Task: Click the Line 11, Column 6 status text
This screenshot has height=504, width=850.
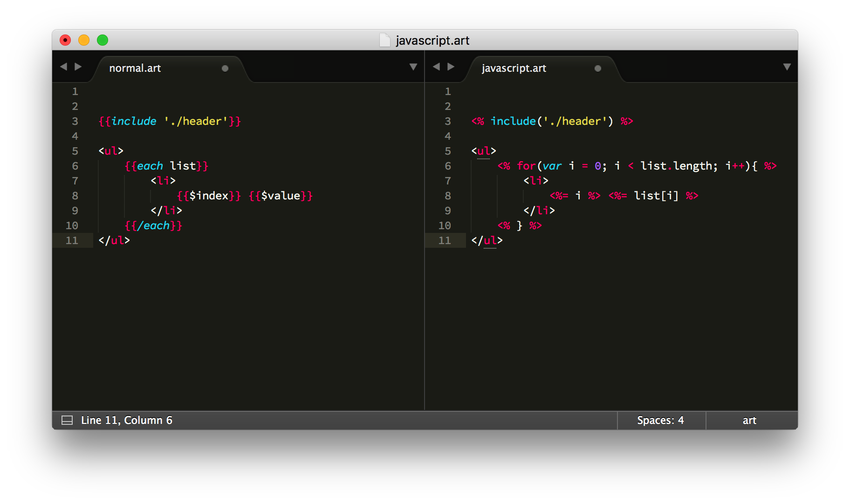Action: 127,420
